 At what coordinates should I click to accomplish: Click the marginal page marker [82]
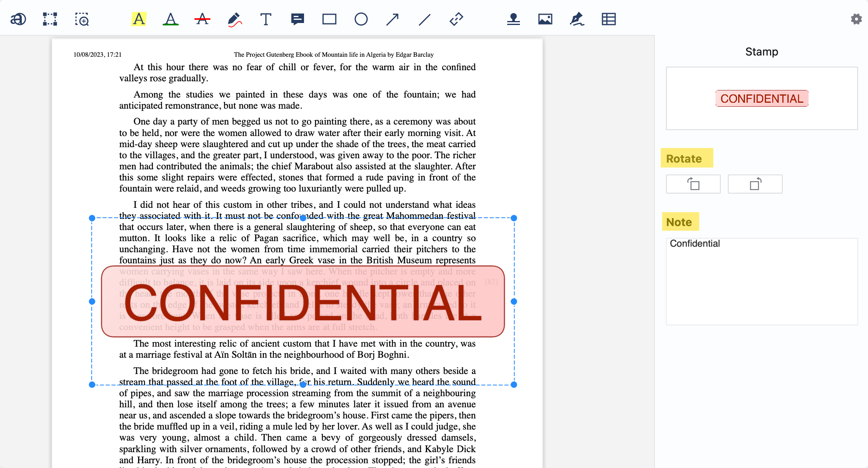click(491, 282)
